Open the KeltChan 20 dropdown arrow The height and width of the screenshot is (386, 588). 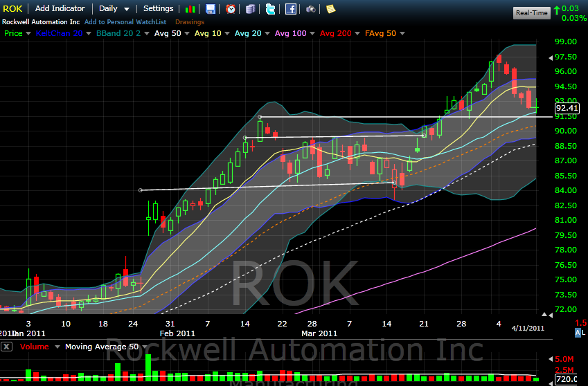pyautogui.click(x=89, y=34)
